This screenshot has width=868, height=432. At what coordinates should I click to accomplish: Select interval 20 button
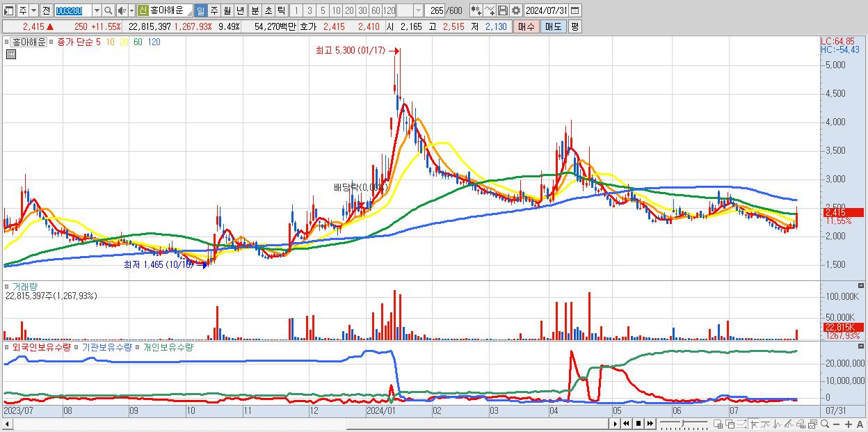(349, 10)
